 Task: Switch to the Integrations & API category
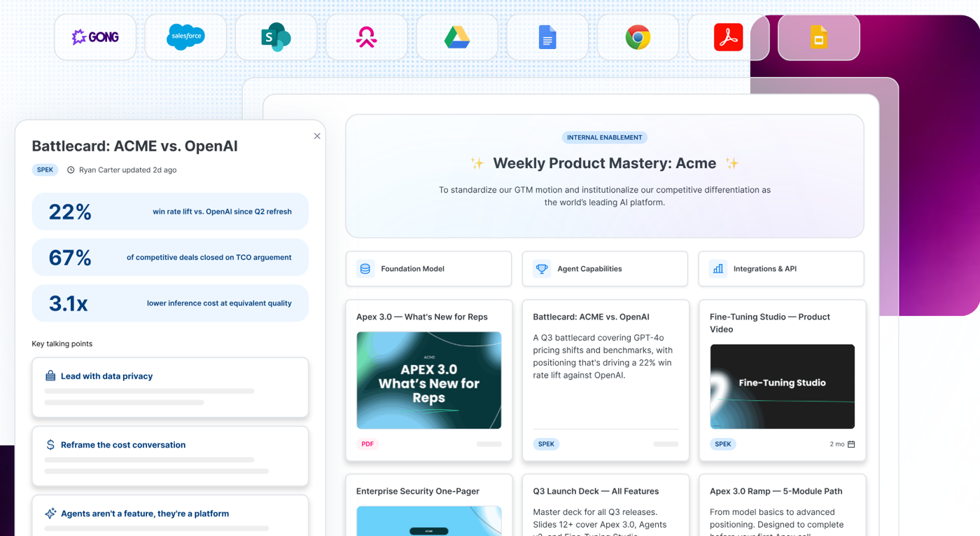781,269
